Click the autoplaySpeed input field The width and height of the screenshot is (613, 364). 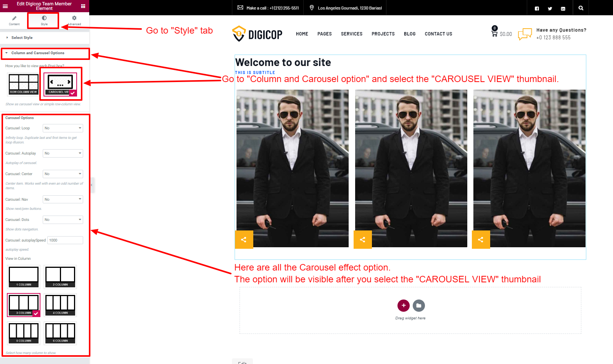click(65, 240)
